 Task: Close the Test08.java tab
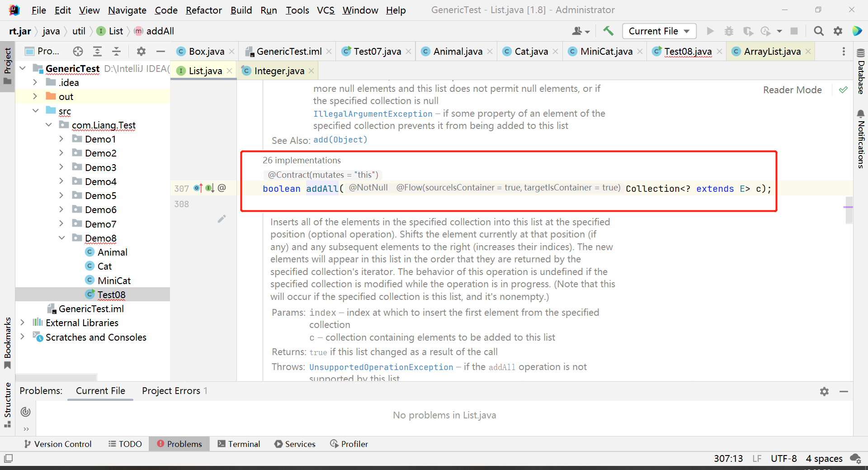719,52
